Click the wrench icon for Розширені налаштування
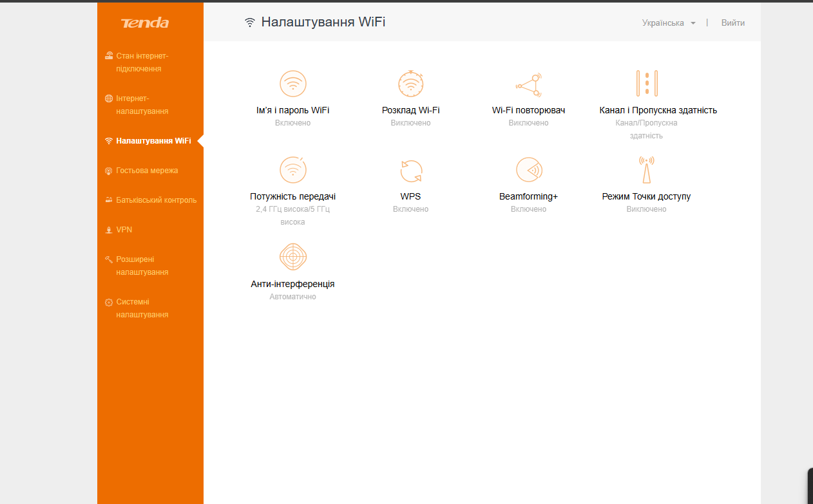The width and height of the screenshot is (813, 504). pyautogui.click(x=109, y=259)
